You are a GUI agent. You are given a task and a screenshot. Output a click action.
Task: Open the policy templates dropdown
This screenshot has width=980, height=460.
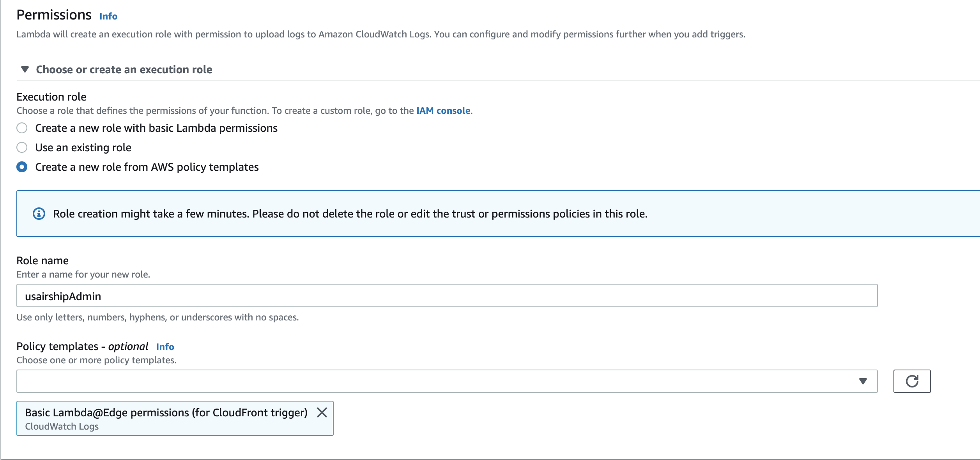(447, 381)
